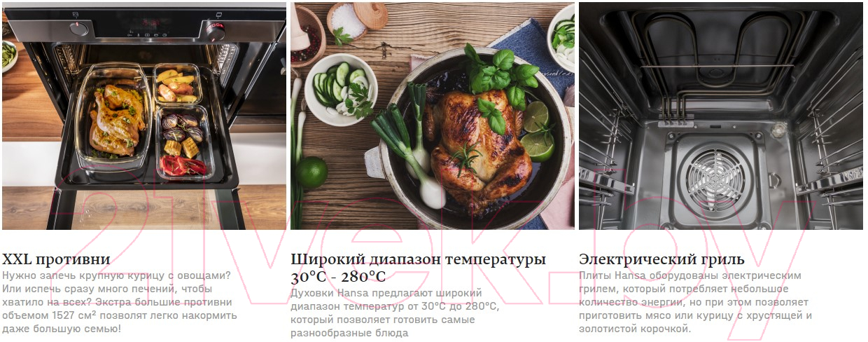The width and height of the screenshot is (868, 342).
Task: Open the roasted chicken in pan photo
Action: [x=433, y=116]
